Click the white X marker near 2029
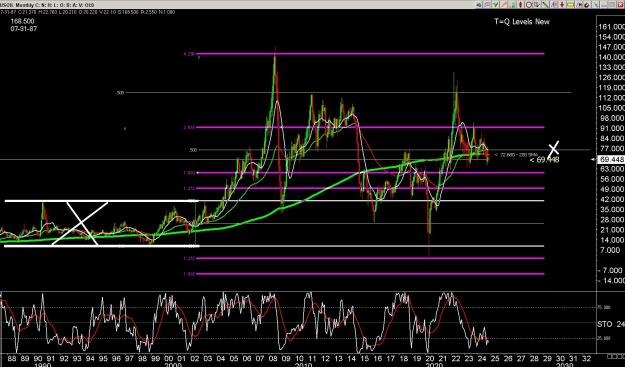This screenshot has height=367, width=625. pos(554,149)
